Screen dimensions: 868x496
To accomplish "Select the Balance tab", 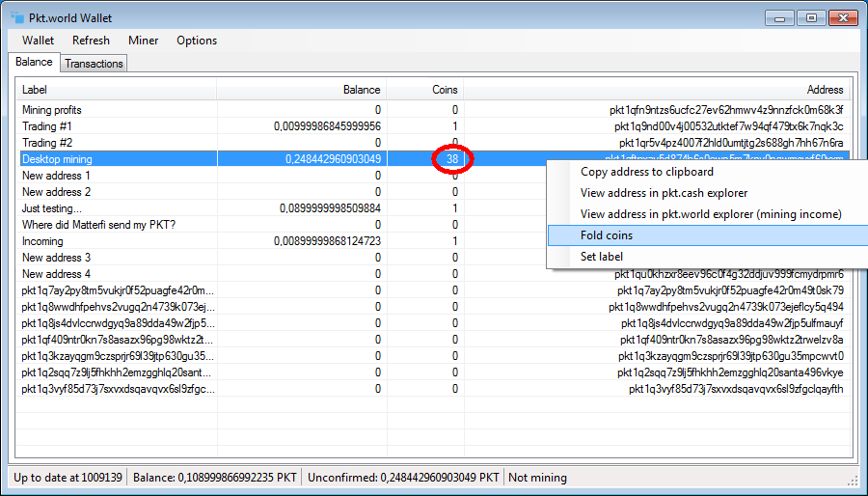I will [x=34, y=62].
